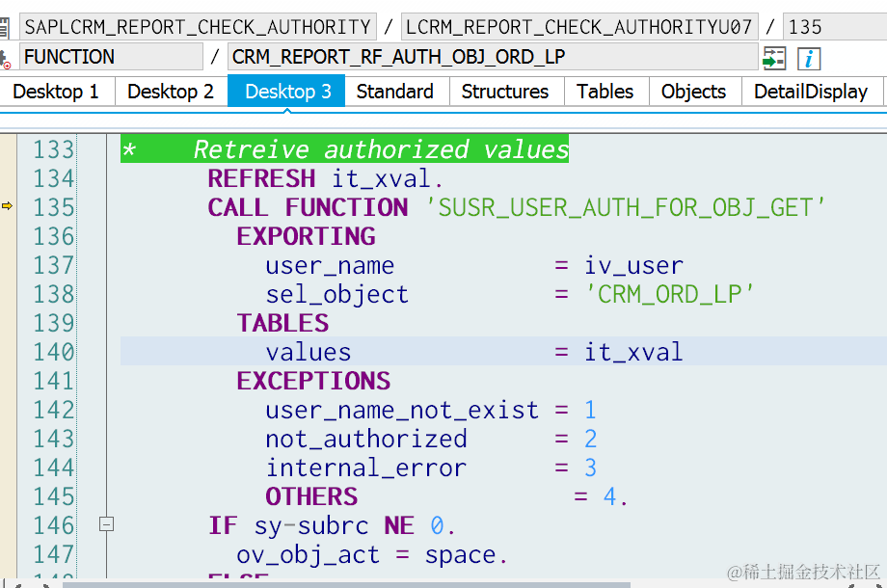Click the 'iv_user' variable
Image resolution: width=887 pixels, height=588 pixels.
click(633, 265)
